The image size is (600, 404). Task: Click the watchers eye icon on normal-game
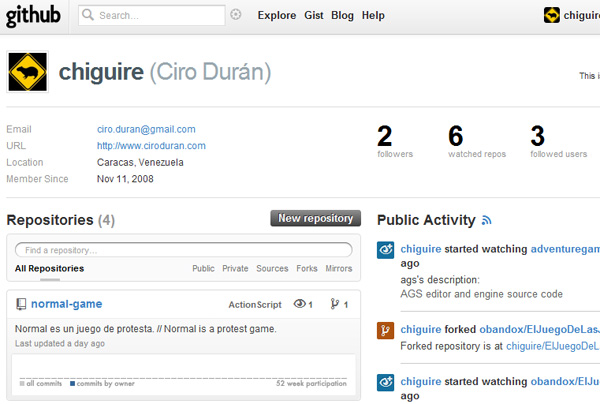pyautogui.click(x=300, y=304)
